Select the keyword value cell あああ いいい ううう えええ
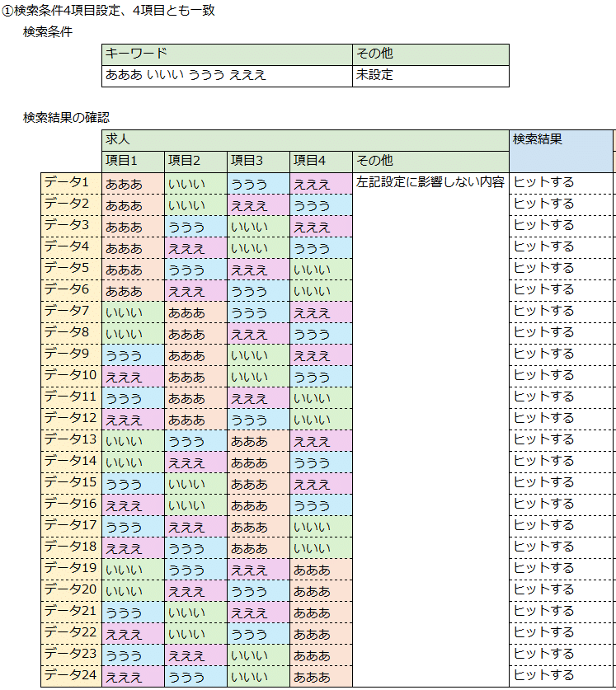616x690 pixels. tap(227, 76)
